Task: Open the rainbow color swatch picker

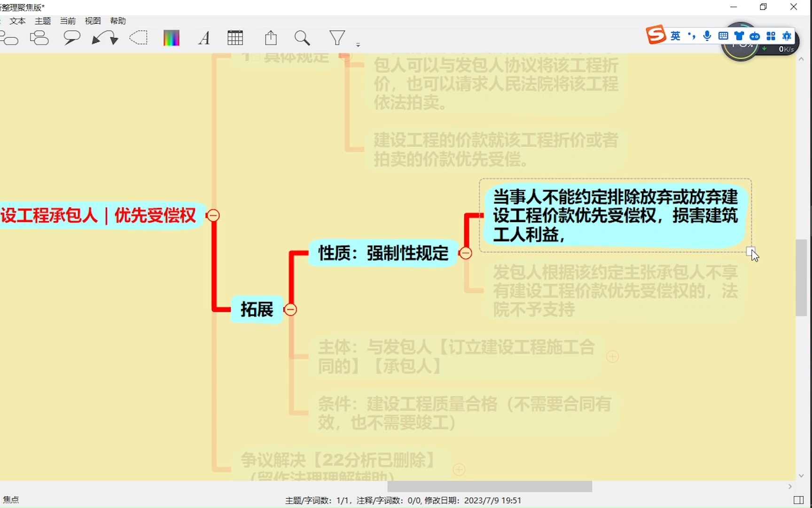Action: pos(171,38)
